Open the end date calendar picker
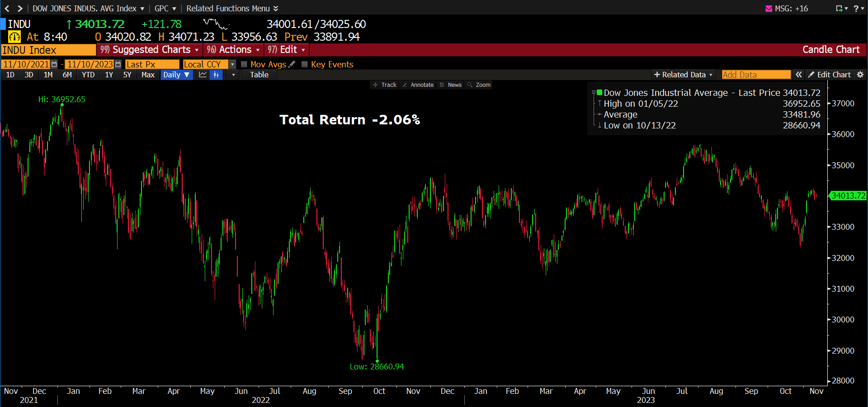868x407 pixels. 118,64
